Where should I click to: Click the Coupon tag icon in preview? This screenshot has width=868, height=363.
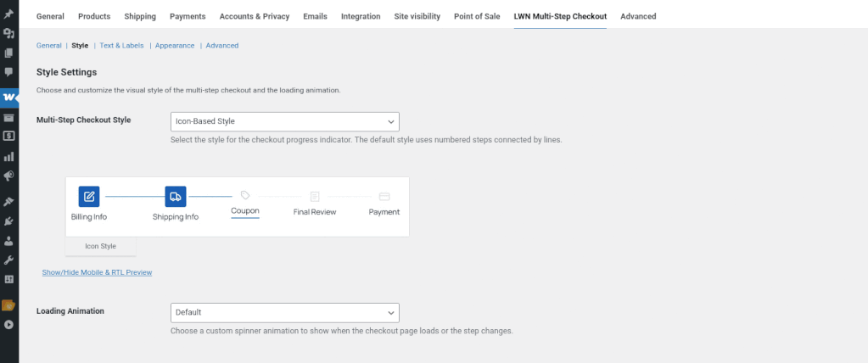pos(245,195)
